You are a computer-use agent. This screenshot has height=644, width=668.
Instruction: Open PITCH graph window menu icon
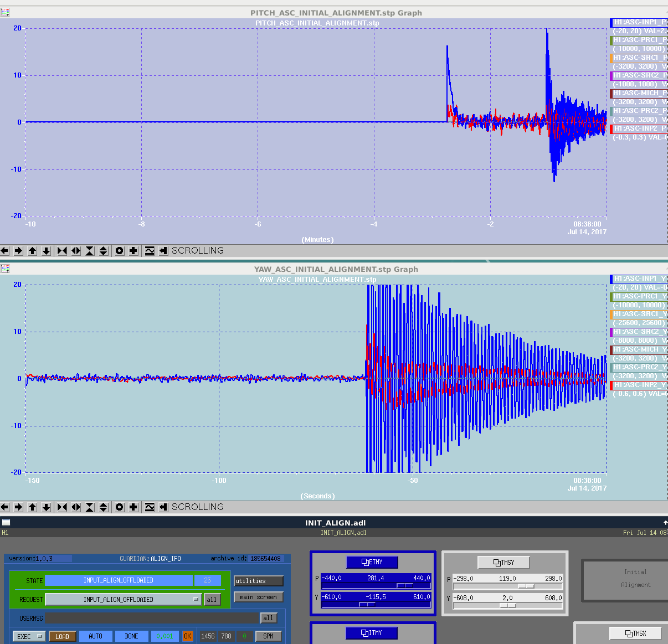click(x=6, y=12)
